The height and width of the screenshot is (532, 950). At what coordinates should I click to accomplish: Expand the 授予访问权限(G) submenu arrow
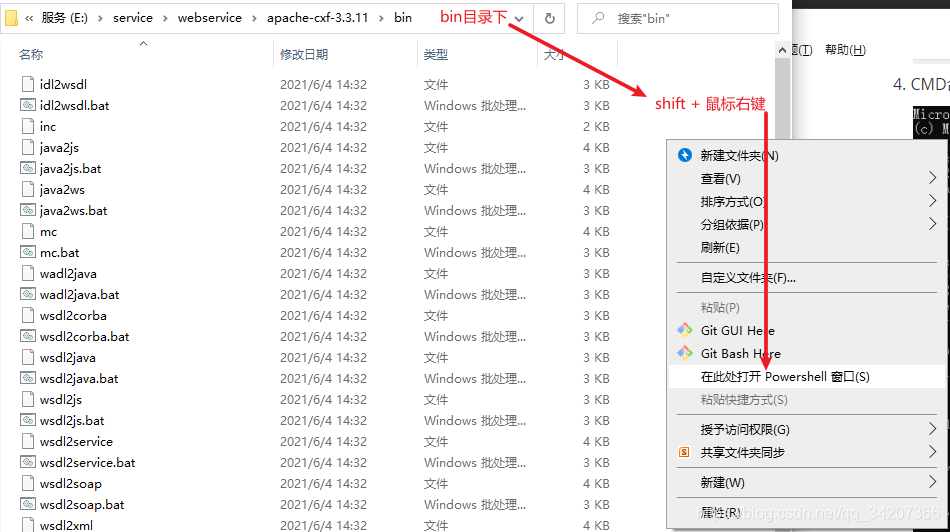tap(932, 429)
